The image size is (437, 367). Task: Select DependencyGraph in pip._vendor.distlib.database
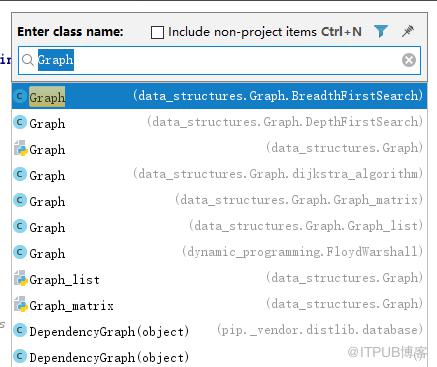point(219,330)
